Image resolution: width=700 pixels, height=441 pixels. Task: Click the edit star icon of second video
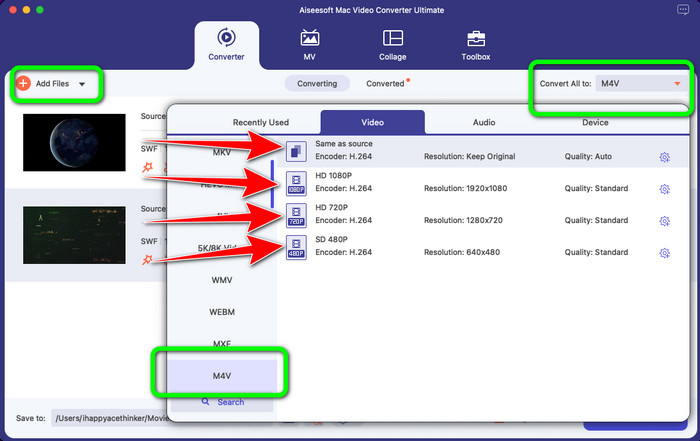point(147,259)
